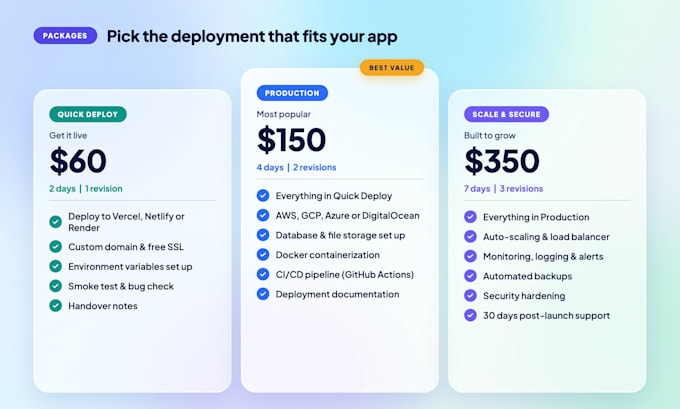Click 'Everything in Quick Deploy' text
Viewport: 680px width, 409px height.
tap(334, 196)
